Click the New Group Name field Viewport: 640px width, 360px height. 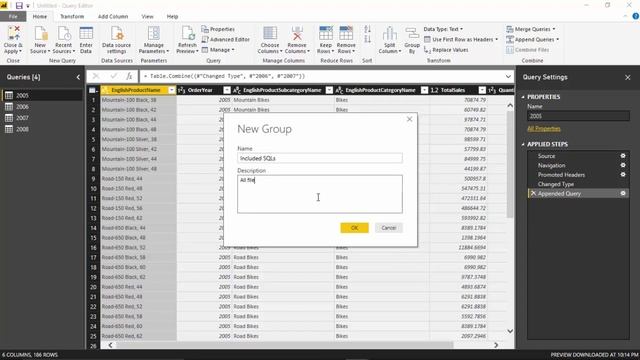click(320, 158)
